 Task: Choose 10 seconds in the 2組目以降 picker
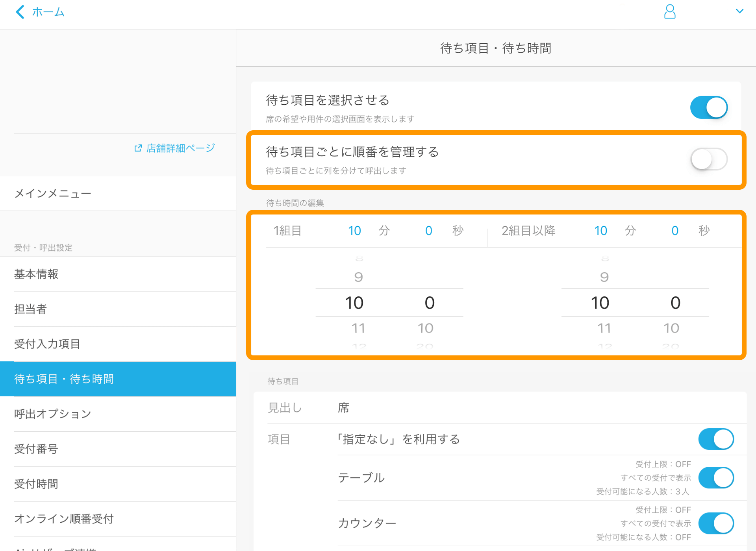tap(672, 327)
